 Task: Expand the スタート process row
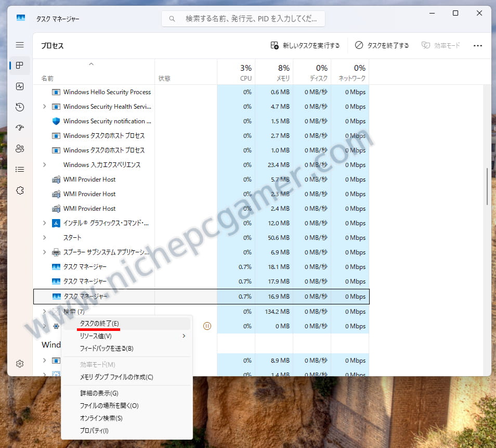click(x=44, y=238)
